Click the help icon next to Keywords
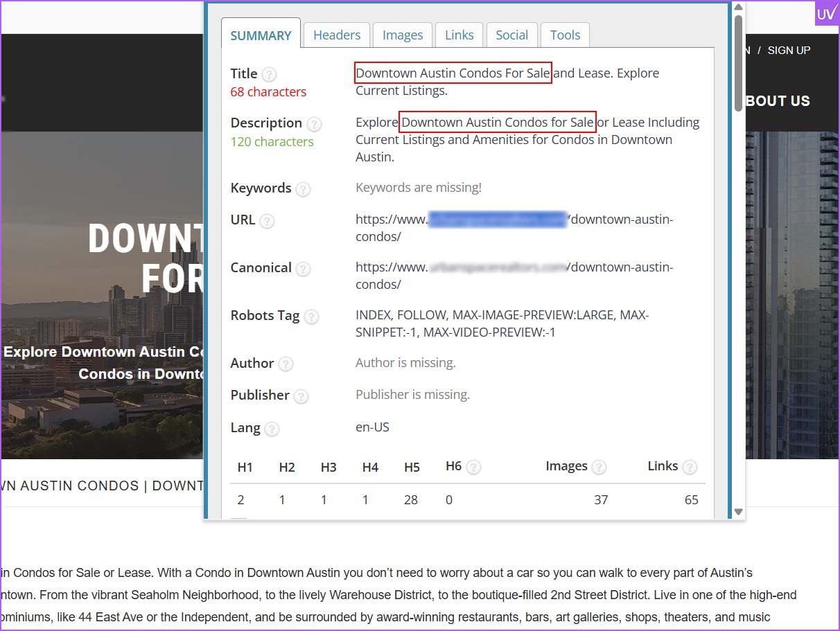 click(303, 189)
